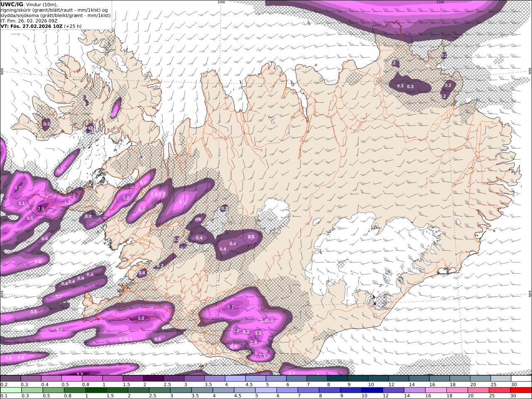Pick lower legend swatch between 0.1 and 0.3
This screenshot has height=399, width=532.
tap(11, 390)
